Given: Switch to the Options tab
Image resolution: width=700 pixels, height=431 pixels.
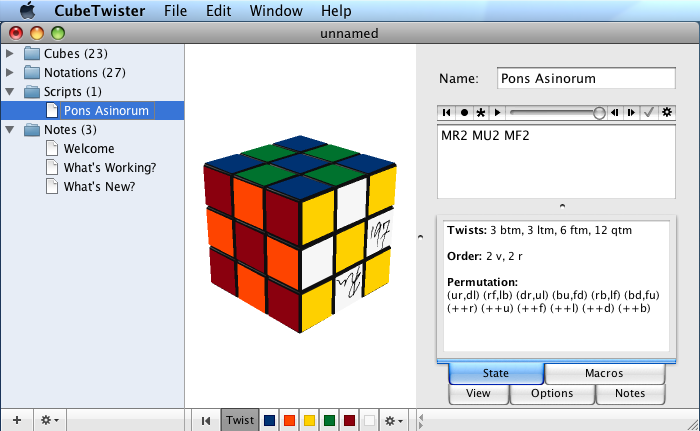Looking at the screenshot, I should 552,393.
